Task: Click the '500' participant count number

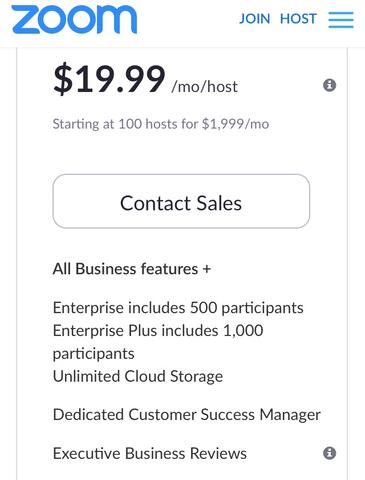Action: (x=203, y=307)
